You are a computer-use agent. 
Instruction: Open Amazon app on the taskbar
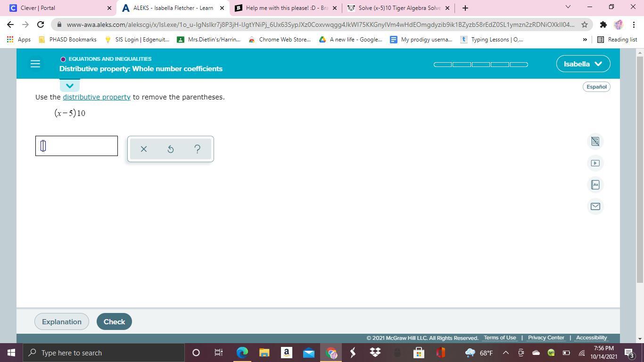click(286, 353)
